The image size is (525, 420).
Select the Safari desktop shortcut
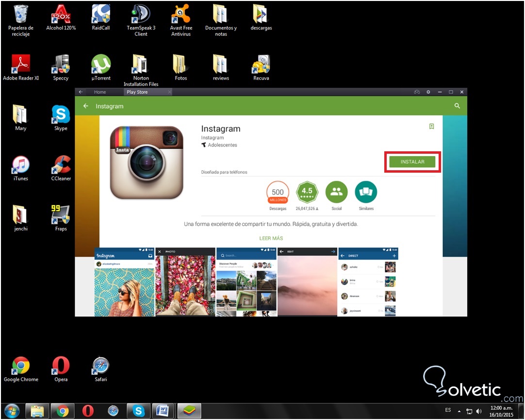click(101, 369)
